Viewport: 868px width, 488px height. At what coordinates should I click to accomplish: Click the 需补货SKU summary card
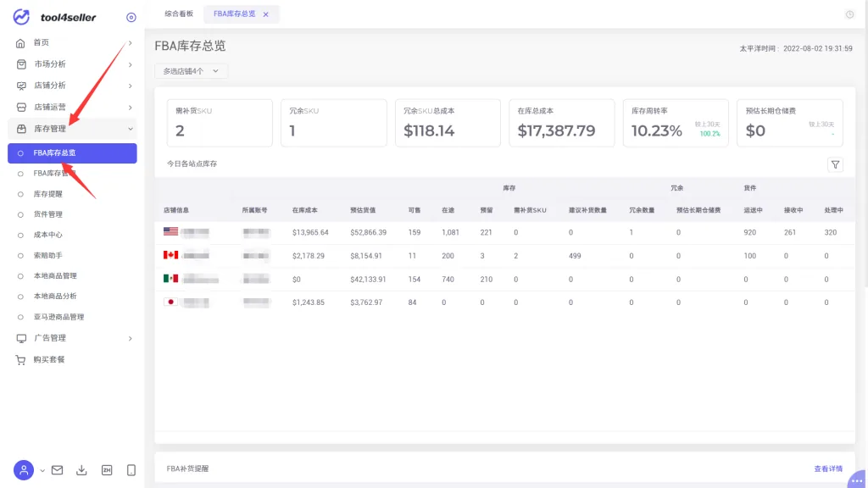point(220,123)
